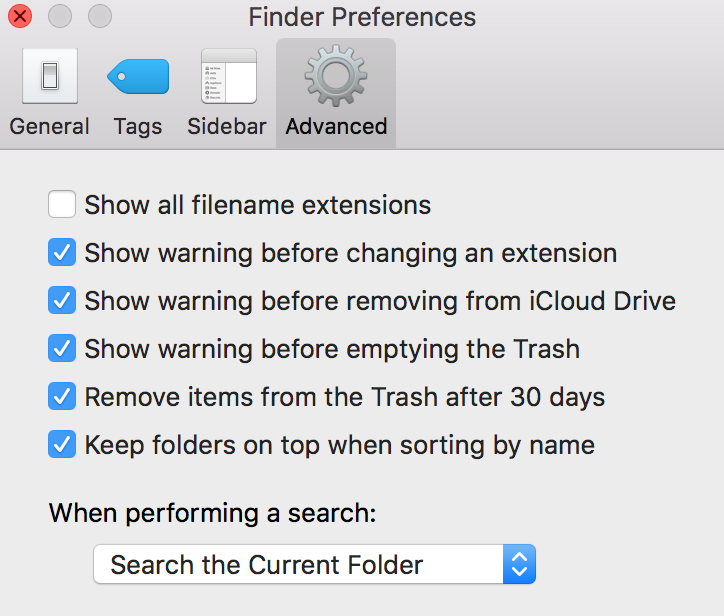The image size is (724, 616).
Task: Click the Search the Current Folder popup arrows
Action: (519, 564)
